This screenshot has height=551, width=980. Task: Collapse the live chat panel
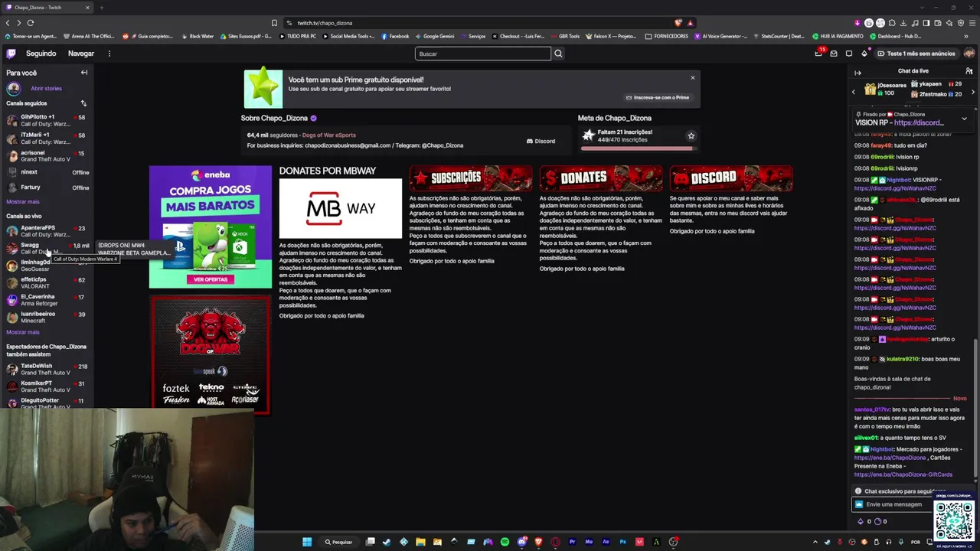pos(857,73)
